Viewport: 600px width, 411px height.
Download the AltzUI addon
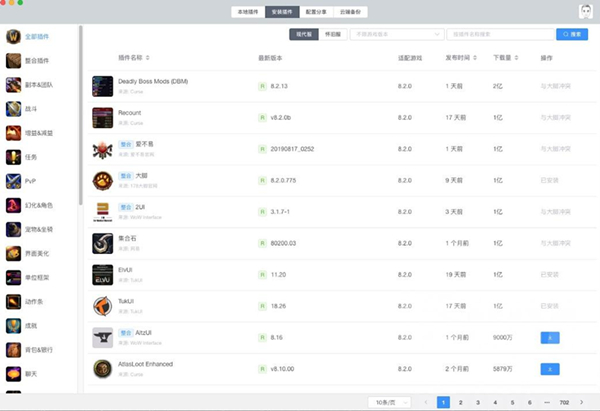coord(548,337)
